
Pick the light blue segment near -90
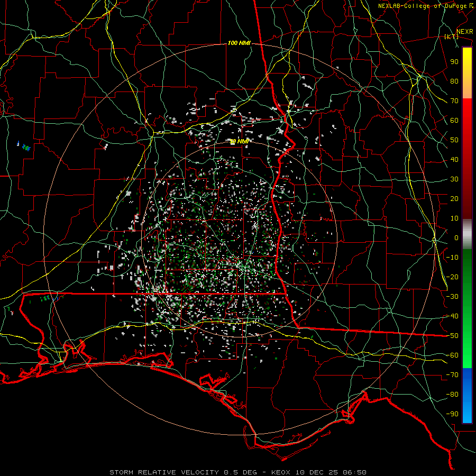coord(467,413)
